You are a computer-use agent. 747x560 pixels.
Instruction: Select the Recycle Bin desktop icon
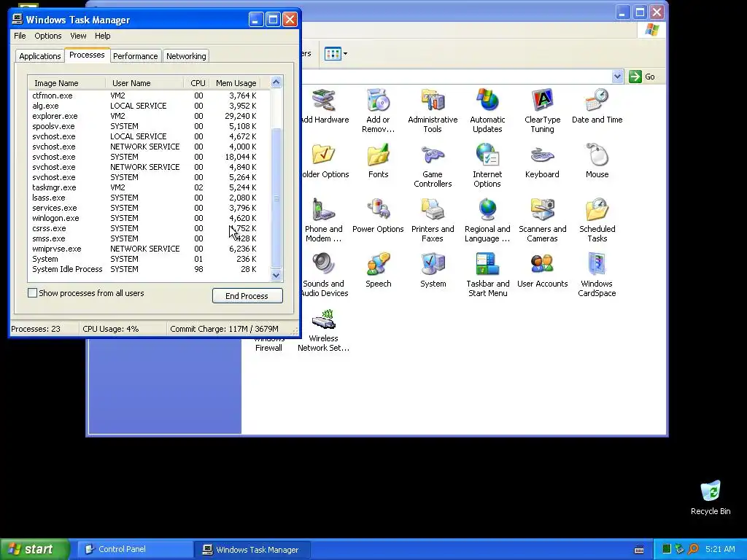[x=711, y=497]
